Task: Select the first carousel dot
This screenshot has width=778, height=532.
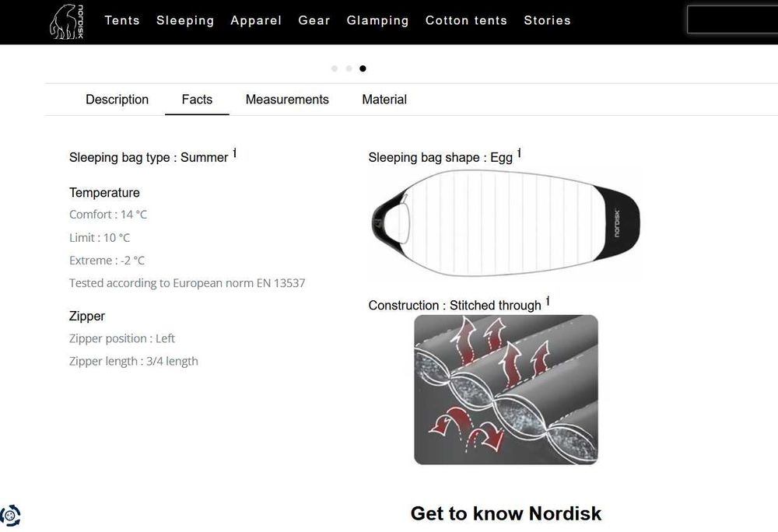Action: coord(335,68)
